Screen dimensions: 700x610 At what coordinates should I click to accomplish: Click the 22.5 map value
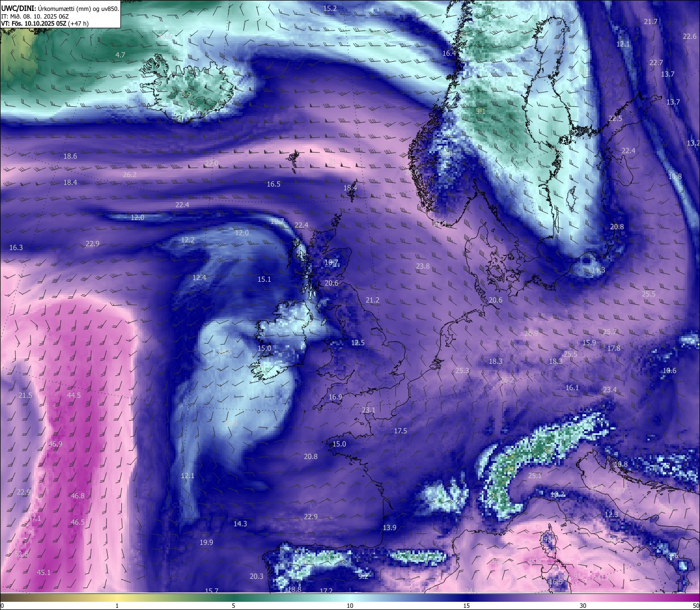pyautogui.click(x=615, y=119)
